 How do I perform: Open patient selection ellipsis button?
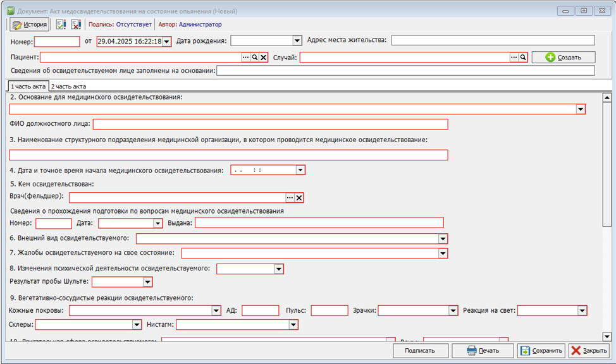pyautogui.click(x=245, y=58)
